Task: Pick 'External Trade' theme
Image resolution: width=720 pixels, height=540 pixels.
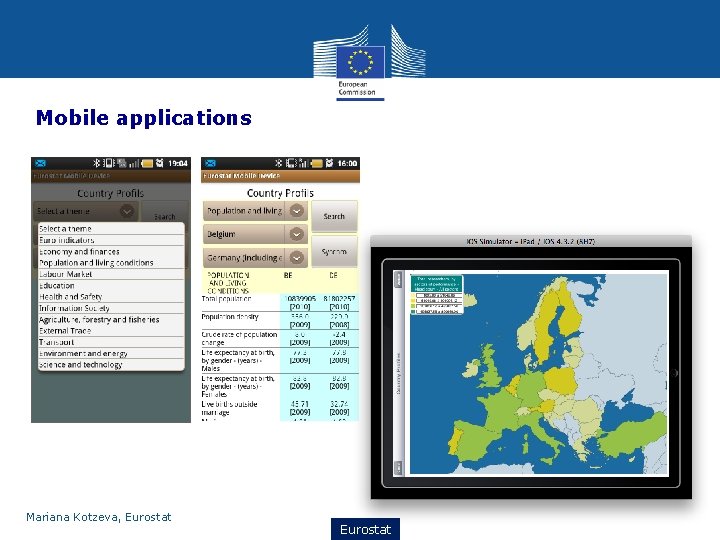Action: click(x=111, y=331)
